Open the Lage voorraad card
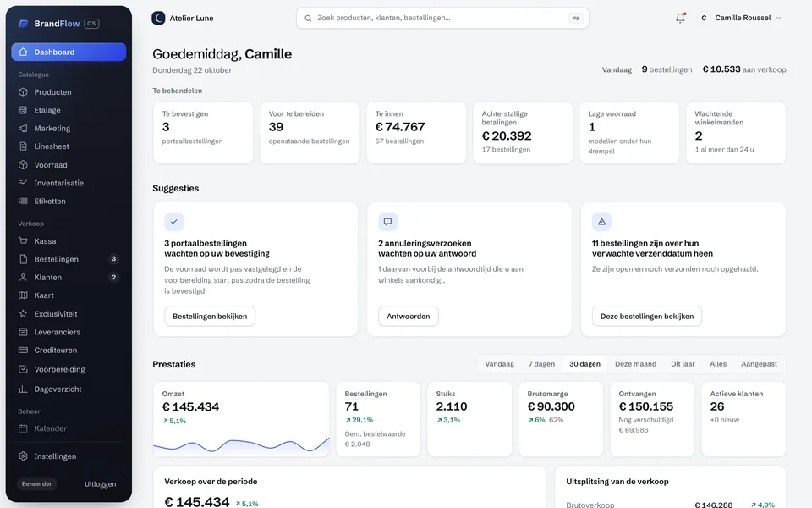Image resolution: width=812 pixels, height=508 pixels. click(629, 133)
